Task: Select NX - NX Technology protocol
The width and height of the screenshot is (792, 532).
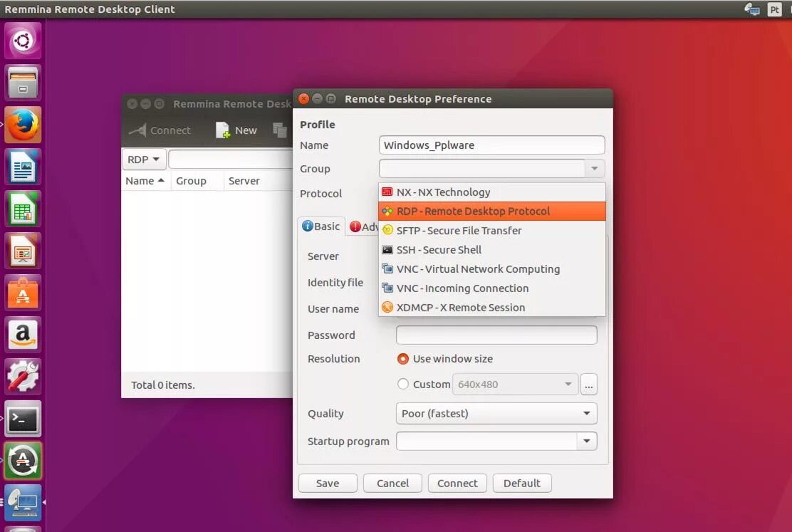Action: point(491,192)
